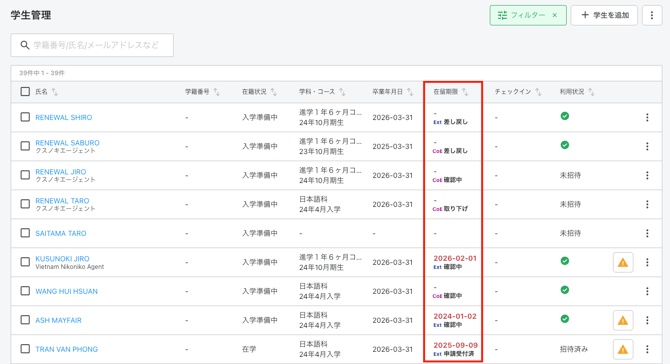Open the kebab menu next to 学生を追加
The image size is (670, 364).
coord(652,15)
